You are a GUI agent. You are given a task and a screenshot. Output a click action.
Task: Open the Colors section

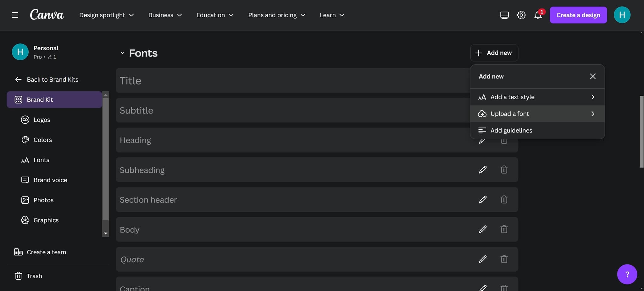[x=42, y=140]
